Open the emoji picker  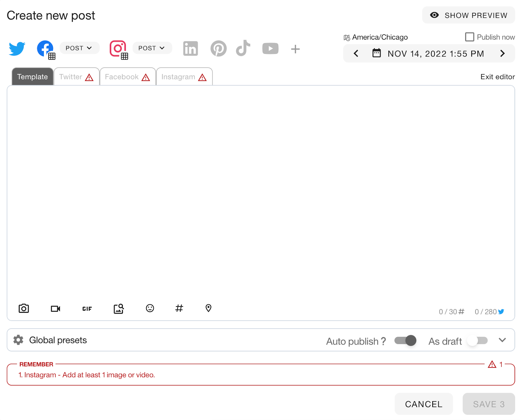pyautogui.click(x=150, y=308)
